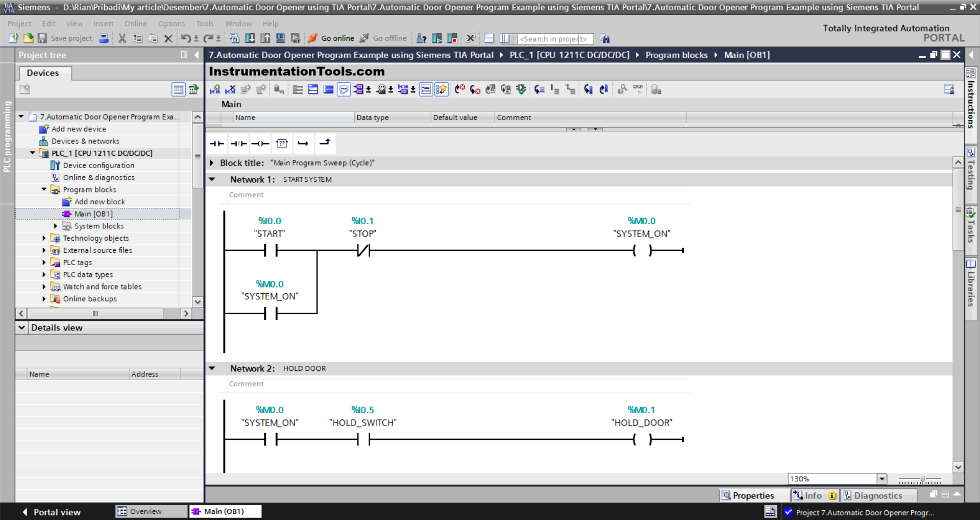This screenshot has width=980, height=520.
Task: Open the Online menu
Action: coord(135,23)
